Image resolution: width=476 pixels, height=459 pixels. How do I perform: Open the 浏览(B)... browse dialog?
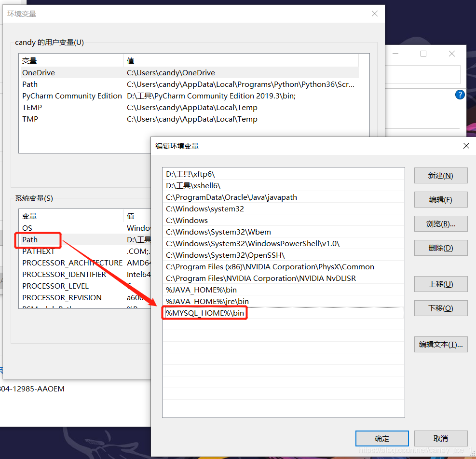pos(440,223)
